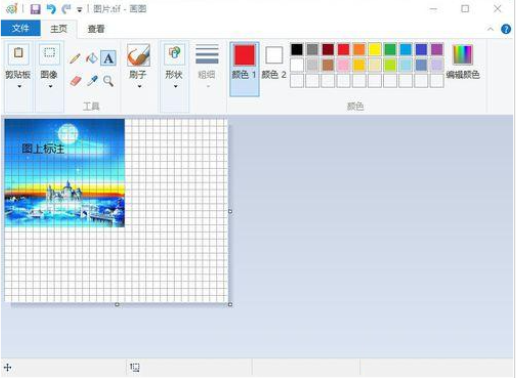Select the Fill with color bucket tool
The image size is (516, 378).
(92, 58)
